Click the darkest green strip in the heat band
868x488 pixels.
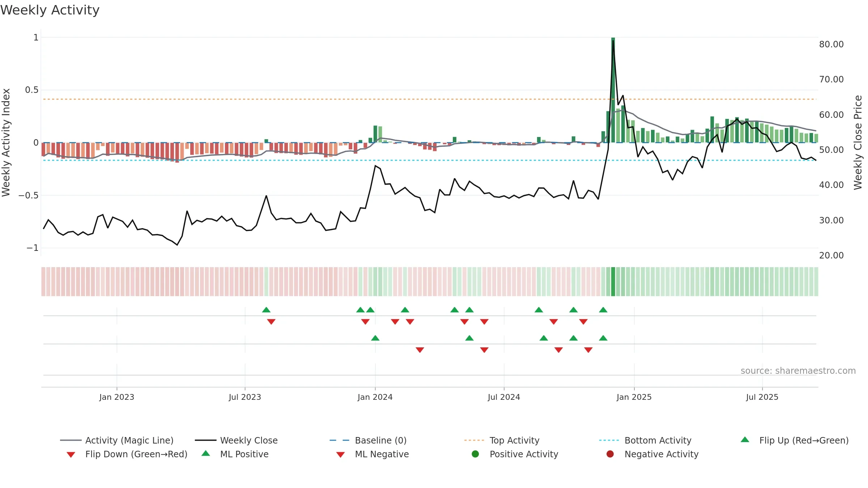coord(613,282)
